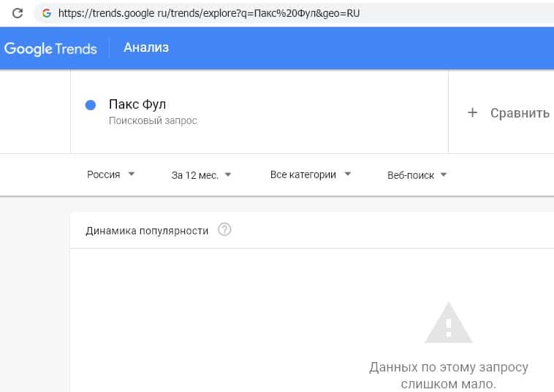Click the caret arrow beside Россия

(x=132, y=174)
